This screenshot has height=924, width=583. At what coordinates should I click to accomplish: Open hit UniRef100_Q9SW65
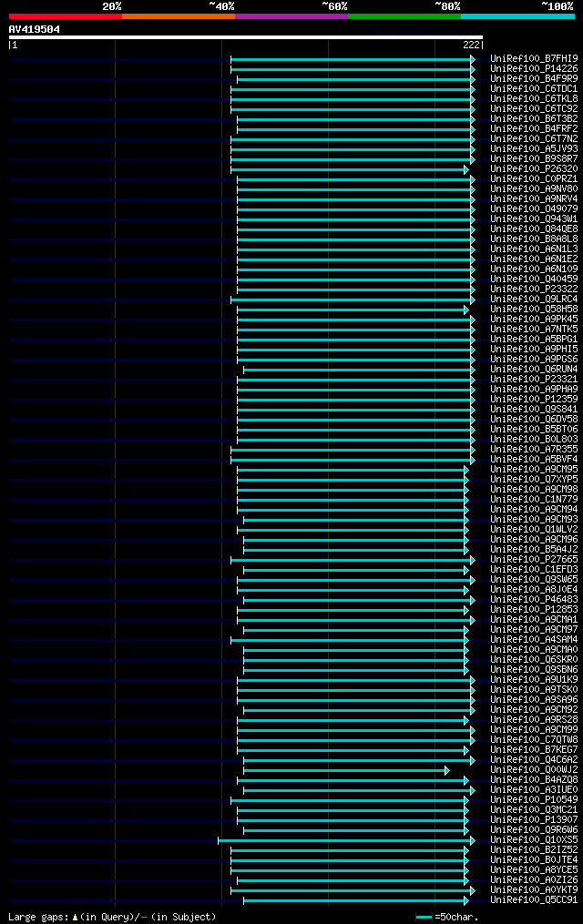coord(534,580)
